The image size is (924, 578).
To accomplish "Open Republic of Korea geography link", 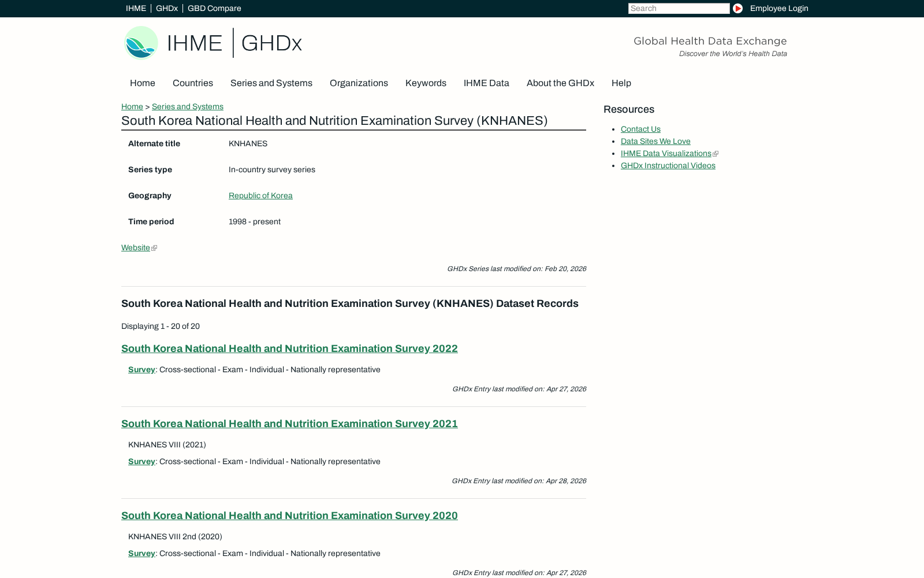I will (260, 195).
